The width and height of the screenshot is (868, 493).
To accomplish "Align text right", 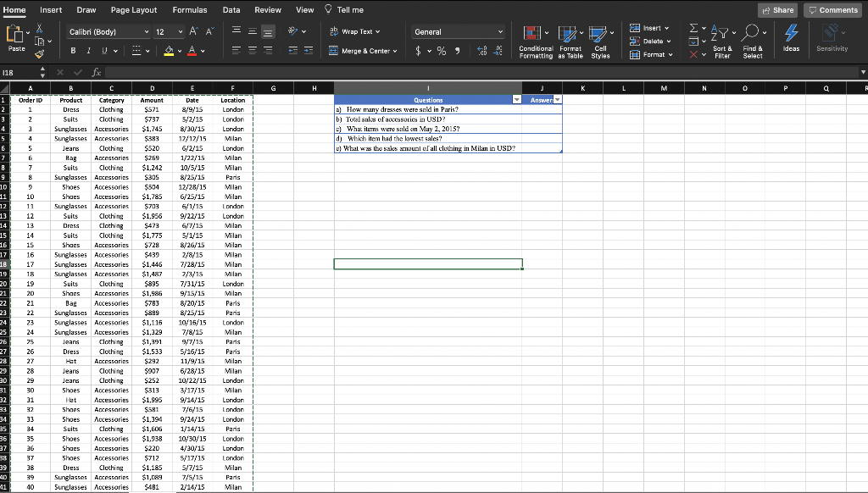I will click(268, 51).
